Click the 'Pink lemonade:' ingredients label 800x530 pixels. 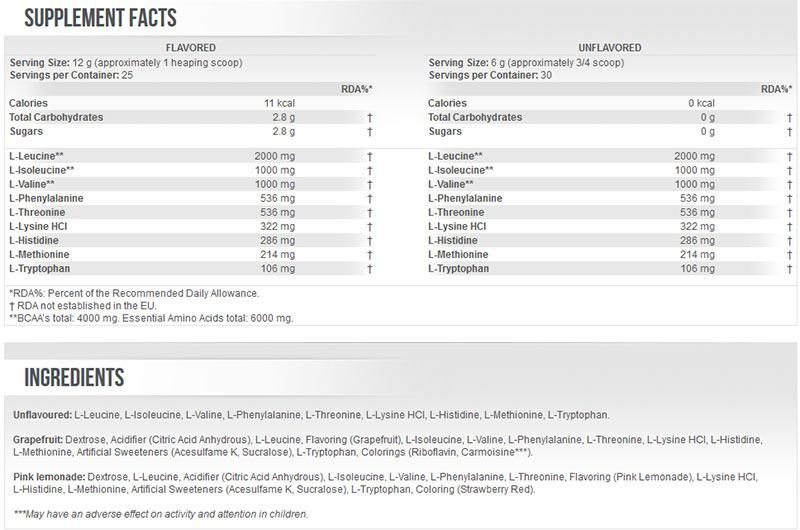coord(49,477)
